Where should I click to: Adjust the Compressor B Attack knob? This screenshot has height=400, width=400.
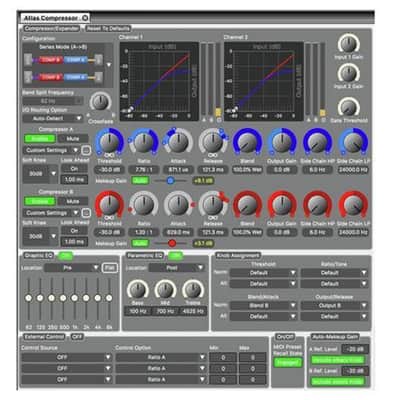178,204
